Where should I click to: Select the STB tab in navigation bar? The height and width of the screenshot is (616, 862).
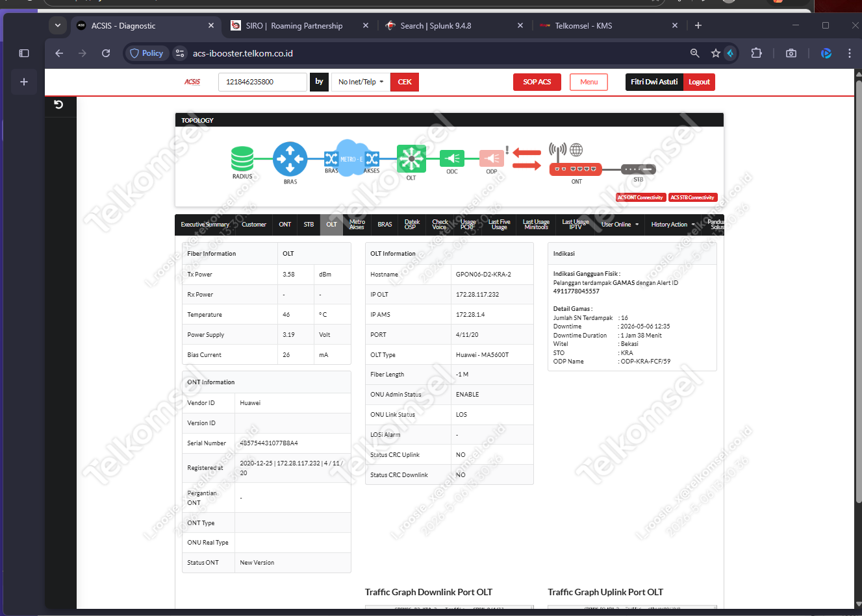point(309,225)
